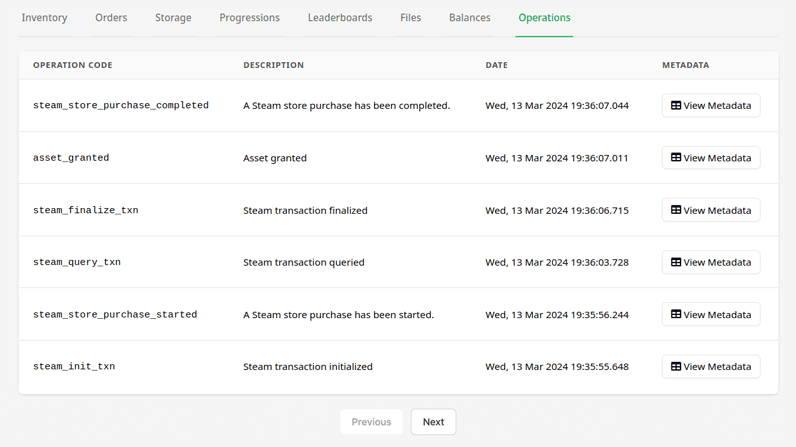Viewport: 796px width, 447px height.
Task: Go to the Storage tab
Action: [x=173, y=18]
